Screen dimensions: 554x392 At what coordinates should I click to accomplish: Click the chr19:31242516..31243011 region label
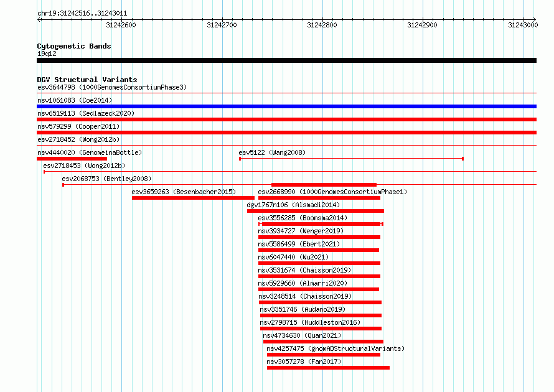pyautogui.click(x=82, y=14)
